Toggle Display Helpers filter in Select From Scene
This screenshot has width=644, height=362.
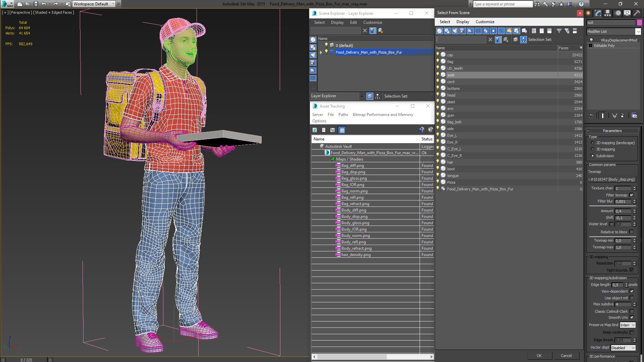(x=470, y=31)
